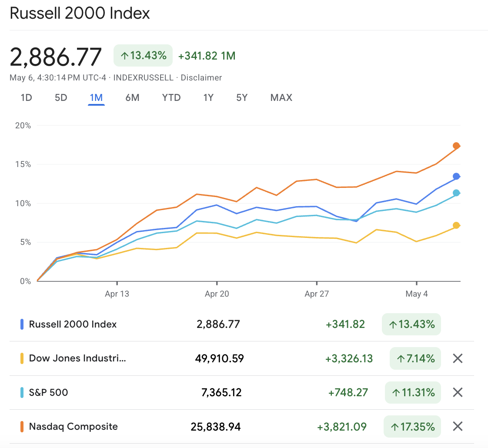Screen dimensions: 488x448
Task: Show the MAX time range
Action: point(281,98)
